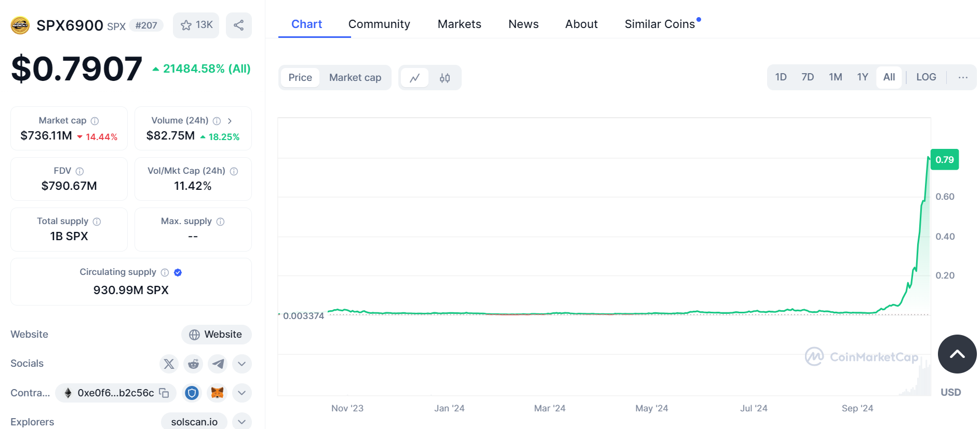The width and height of the screenshot is (980, 429).
Task: Click the $0.7907 price value
Action: pos(76,68)
